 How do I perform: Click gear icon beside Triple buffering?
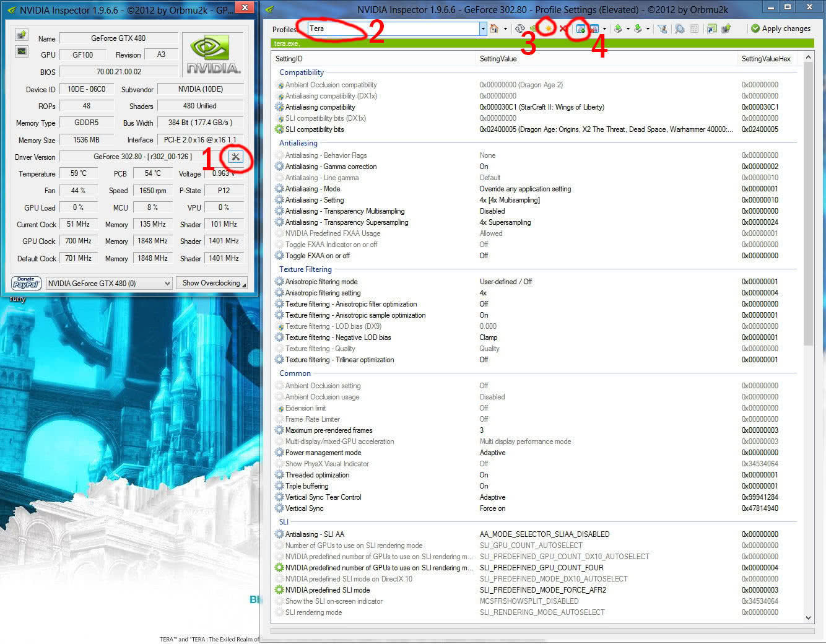click(x=280, y=486)
